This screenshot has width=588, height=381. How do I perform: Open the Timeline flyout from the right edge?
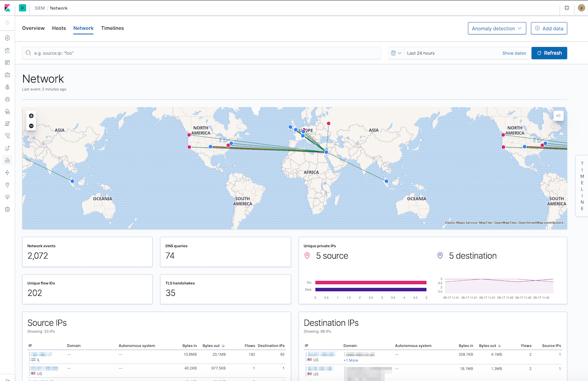[x=581, y=183]
